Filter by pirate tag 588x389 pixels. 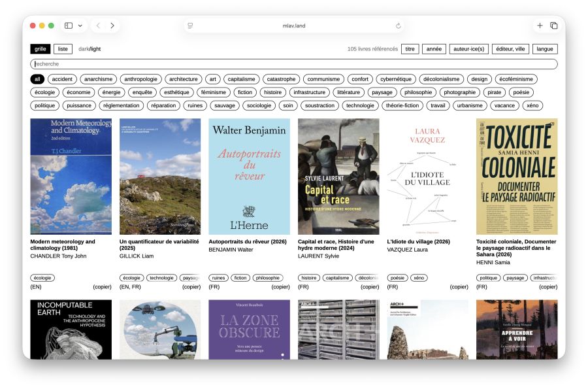pyautogui.click(x=495, y=92)
